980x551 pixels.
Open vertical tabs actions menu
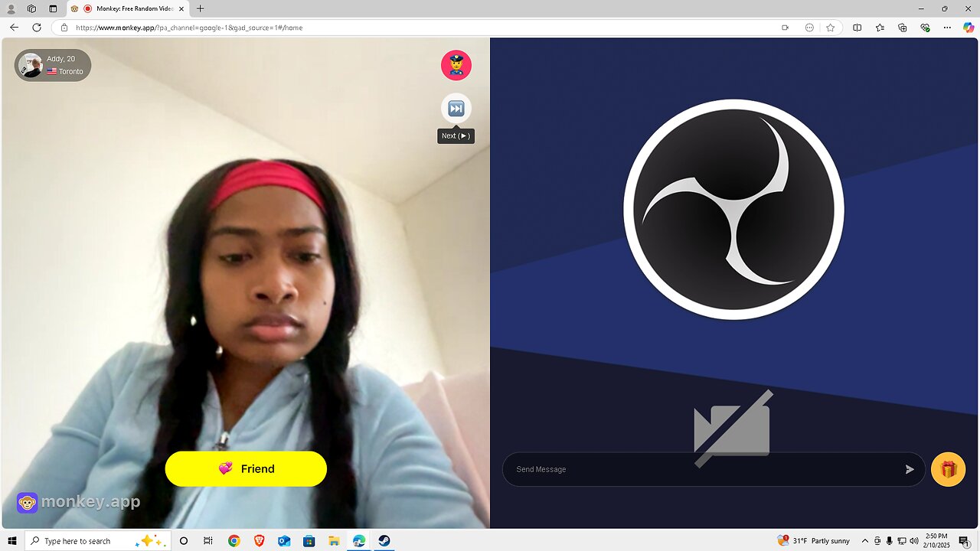click(x=53, y=8)
